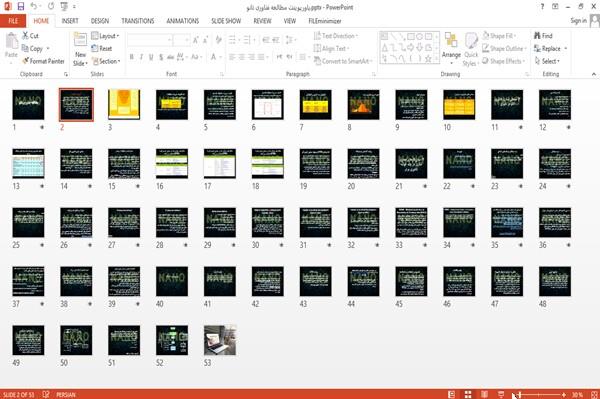Toggle Bold formatting button

(x=131, y=57)
